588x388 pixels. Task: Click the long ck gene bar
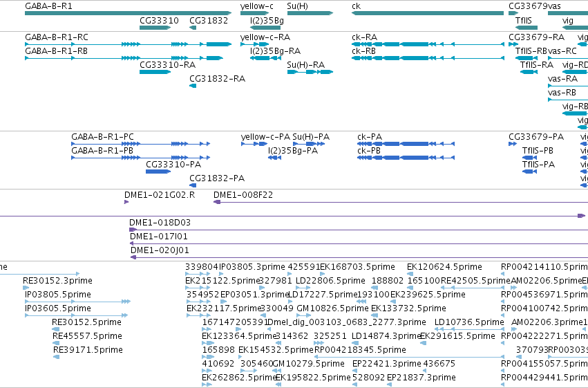pos(428,13)
